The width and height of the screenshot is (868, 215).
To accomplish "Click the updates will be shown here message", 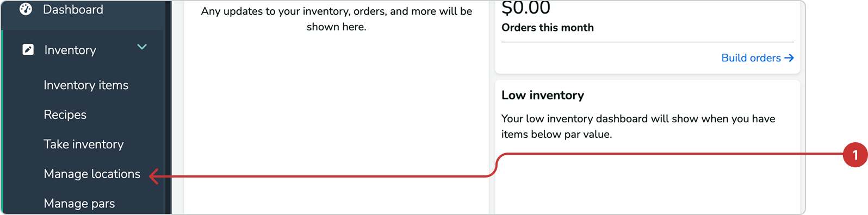I will point(337,19).
